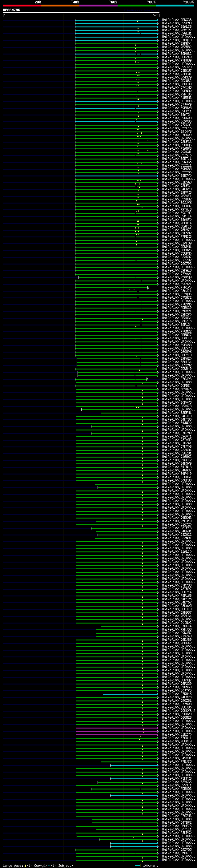
Task: Select the UniRef100_B9HQS2 label
Action: pyautogui.click(x=177, y=54)
